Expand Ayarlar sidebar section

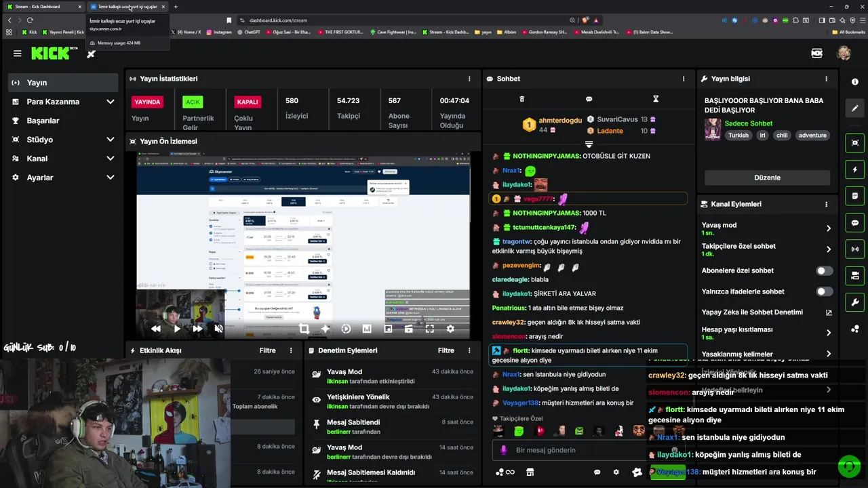point(111,178)
